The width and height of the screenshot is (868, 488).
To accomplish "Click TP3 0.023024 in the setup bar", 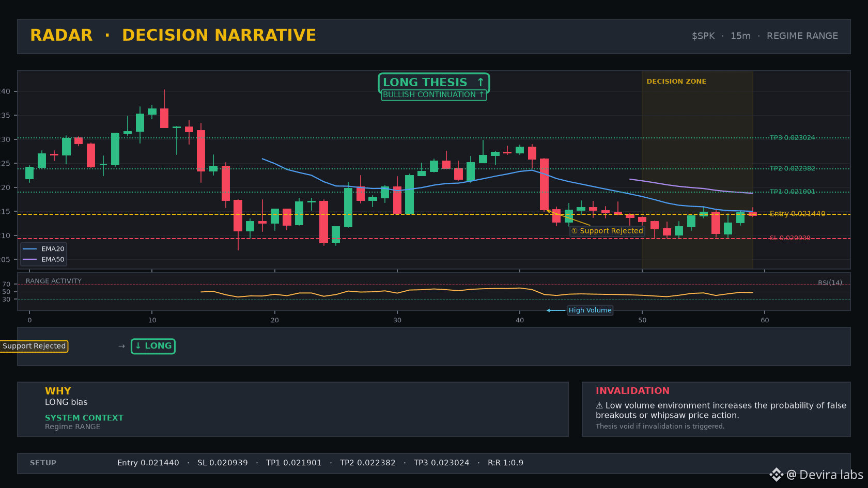I will pos(442,463).
